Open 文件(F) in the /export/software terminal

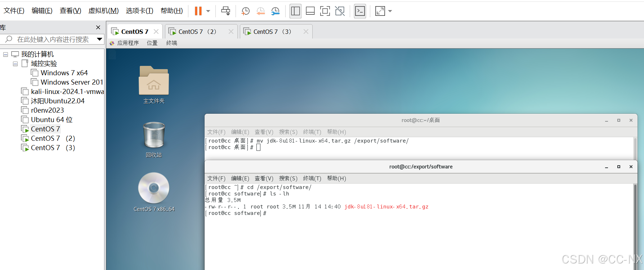tap(216, 179)
